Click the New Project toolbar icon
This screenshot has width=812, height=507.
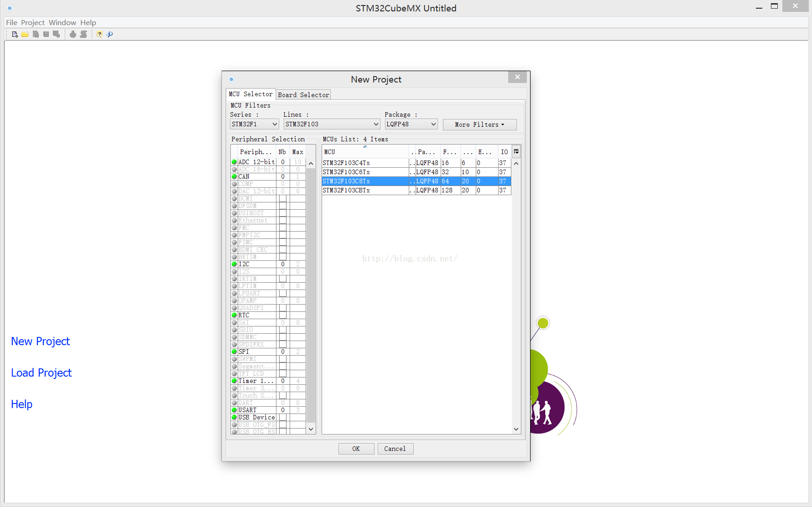coord(15,34)
